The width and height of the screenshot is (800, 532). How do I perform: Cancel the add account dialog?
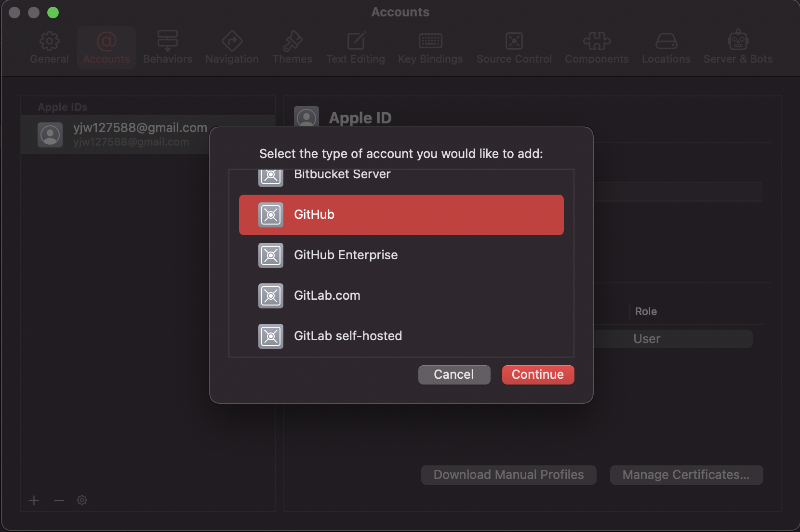click(x=454, y=375)
